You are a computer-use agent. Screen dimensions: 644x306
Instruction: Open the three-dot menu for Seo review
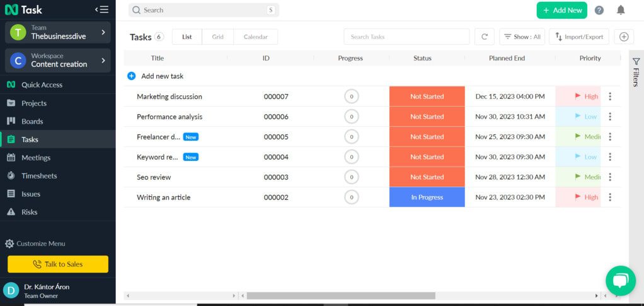pyautogui.click(x=610, y=177)
